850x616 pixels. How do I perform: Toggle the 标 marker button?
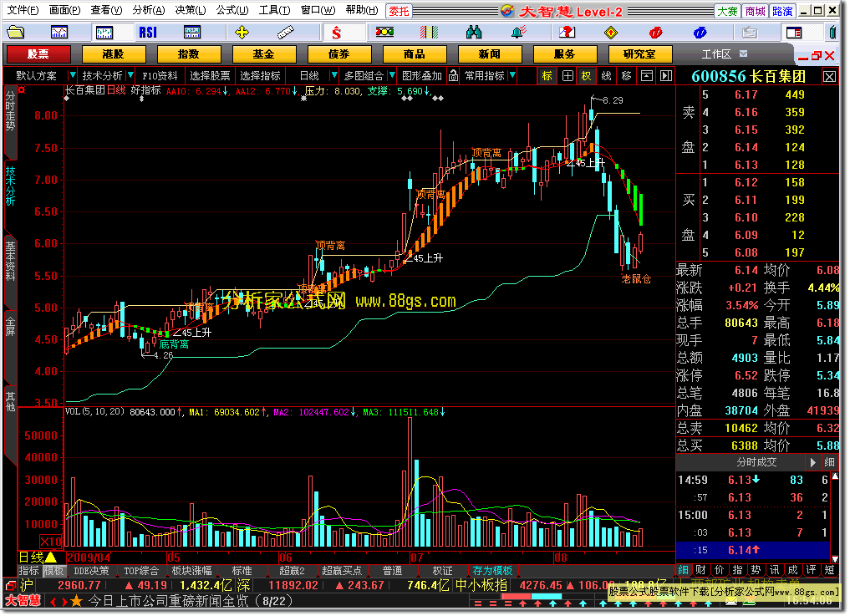point(547,75)
